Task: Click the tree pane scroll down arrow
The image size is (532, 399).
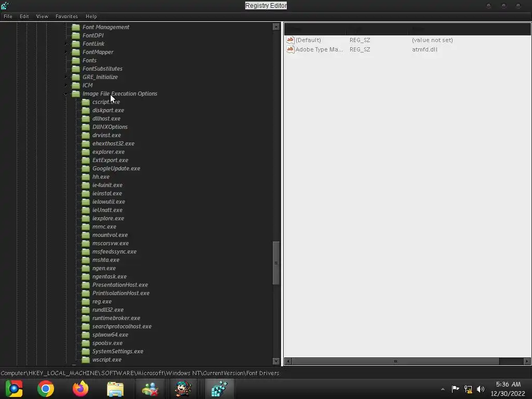Action: coord(276,362)
